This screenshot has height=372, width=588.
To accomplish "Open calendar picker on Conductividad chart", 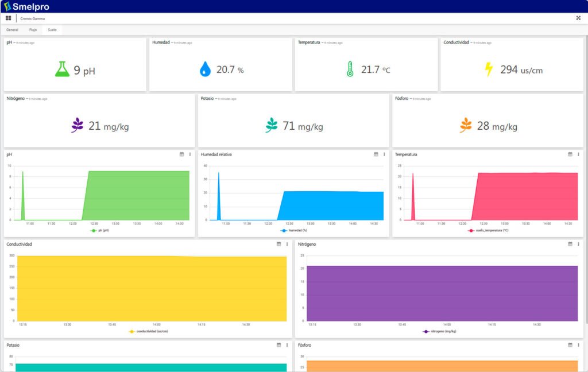I will (x=279, y=244).
